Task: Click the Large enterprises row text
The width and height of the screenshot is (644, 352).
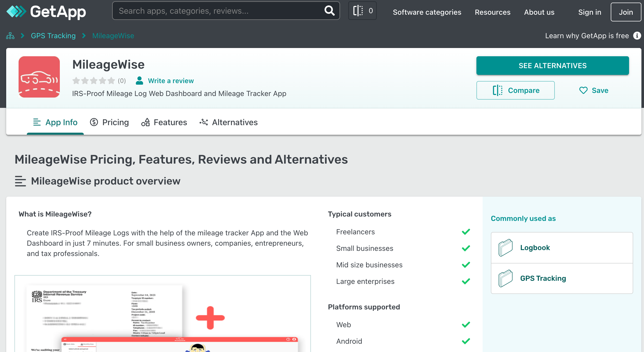Action: tap(365, 281)
